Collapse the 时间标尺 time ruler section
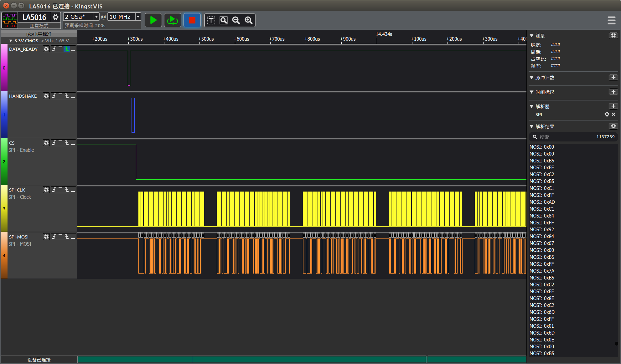Image resolution: width=621 pixels, height=364 pixels. [x=531, y=92]
